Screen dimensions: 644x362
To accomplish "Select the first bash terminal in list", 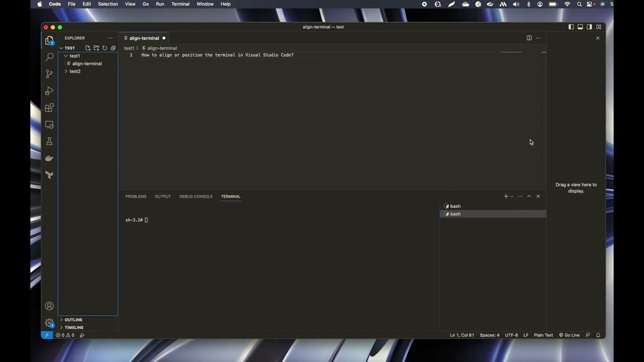I will click(493, 206).
